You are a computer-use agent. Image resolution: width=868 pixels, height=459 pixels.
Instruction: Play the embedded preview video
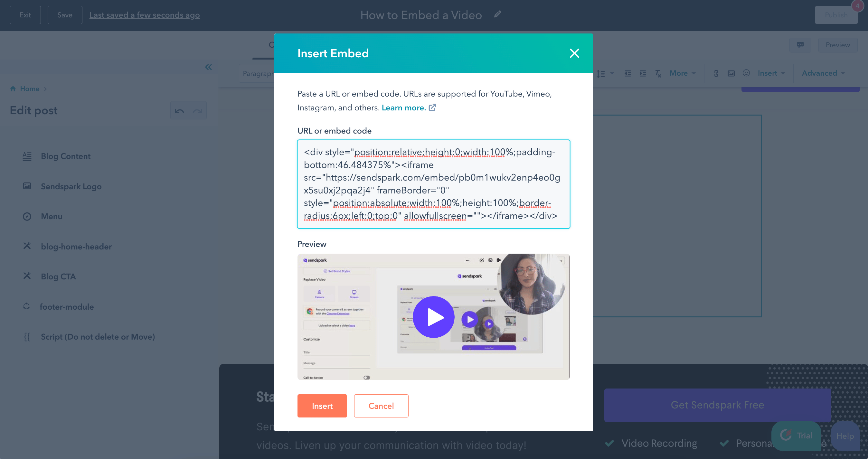click(433, 317)
